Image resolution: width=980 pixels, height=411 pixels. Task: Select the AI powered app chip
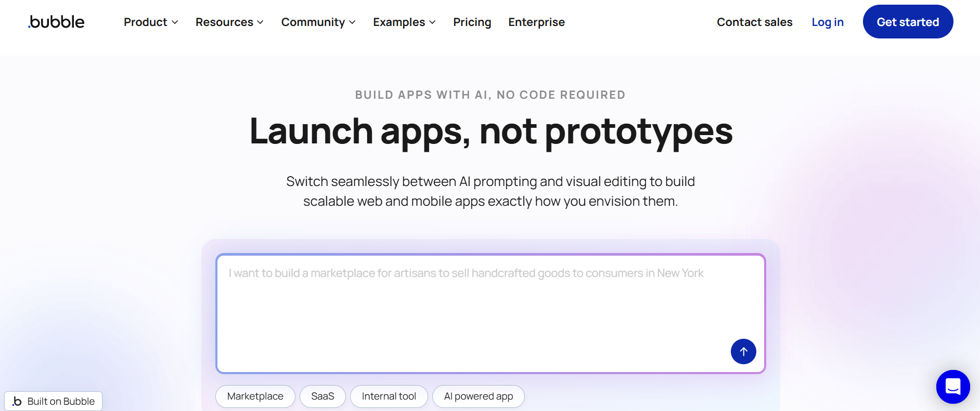(x=478, y=396)
